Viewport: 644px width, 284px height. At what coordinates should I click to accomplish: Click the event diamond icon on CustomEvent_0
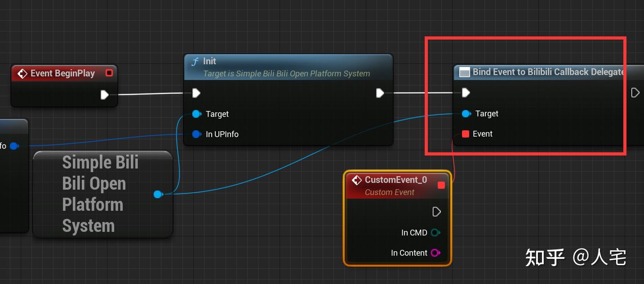click(357, 180)
